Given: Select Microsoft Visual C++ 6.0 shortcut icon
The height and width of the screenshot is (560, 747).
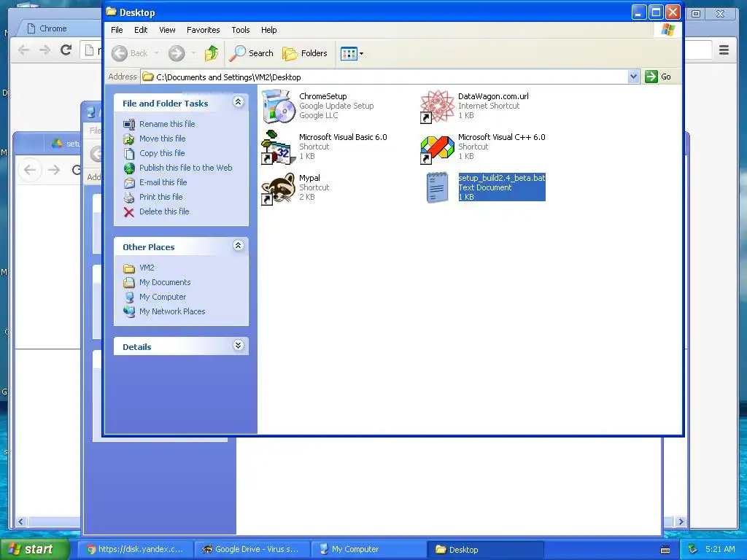Looking at the screenshot, I should tap(438, 148).
